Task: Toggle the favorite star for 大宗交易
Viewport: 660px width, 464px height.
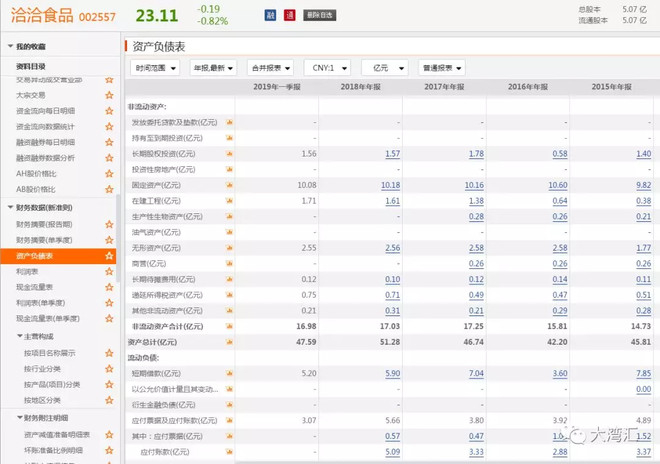Action: pyautogui.click(x=109, y=96)
